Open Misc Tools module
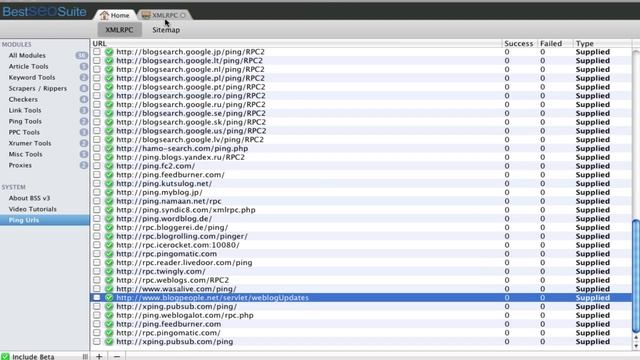Screen dimensions: 640x360 (26, 155)
